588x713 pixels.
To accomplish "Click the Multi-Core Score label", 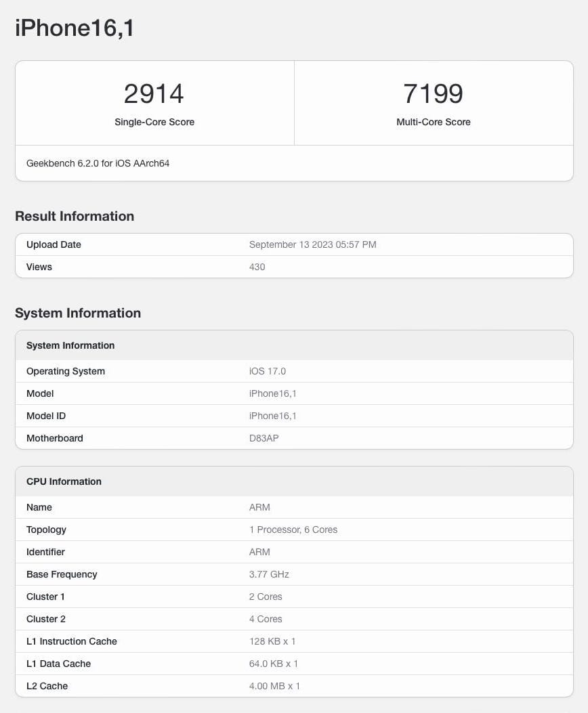I will click(434, 122).
